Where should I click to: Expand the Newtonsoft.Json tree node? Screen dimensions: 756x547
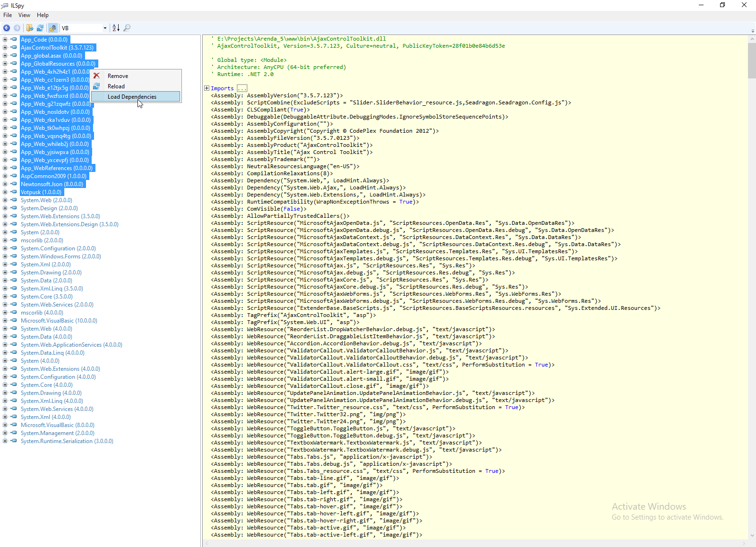point(5,184)
